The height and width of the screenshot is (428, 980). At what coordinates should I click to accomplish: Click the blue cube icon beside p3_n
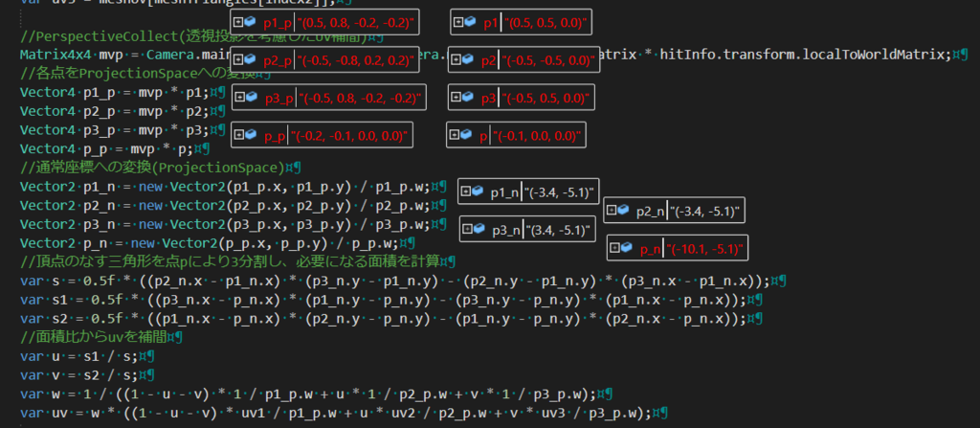click(479, 229)
